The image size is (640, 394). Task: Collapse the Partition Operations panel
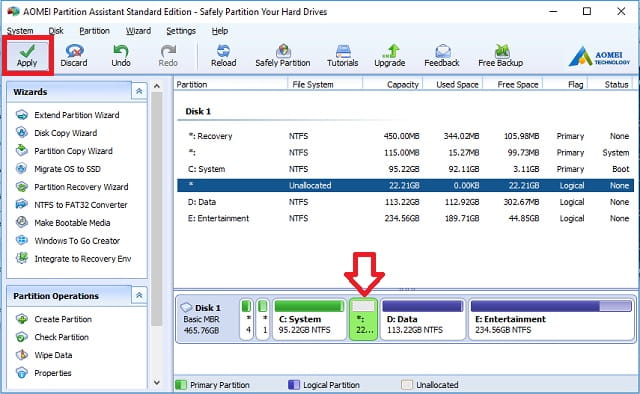139,296
